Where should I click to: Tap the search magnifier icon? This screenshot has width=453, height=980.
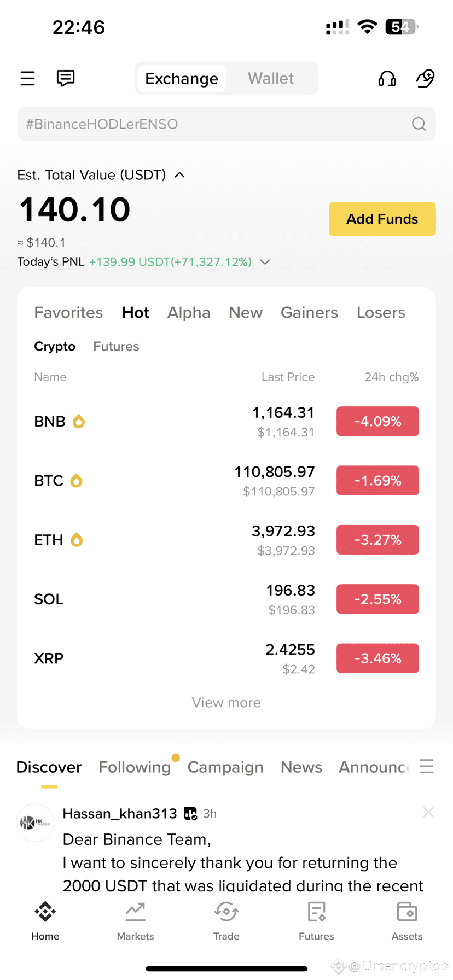pos(419,124)
